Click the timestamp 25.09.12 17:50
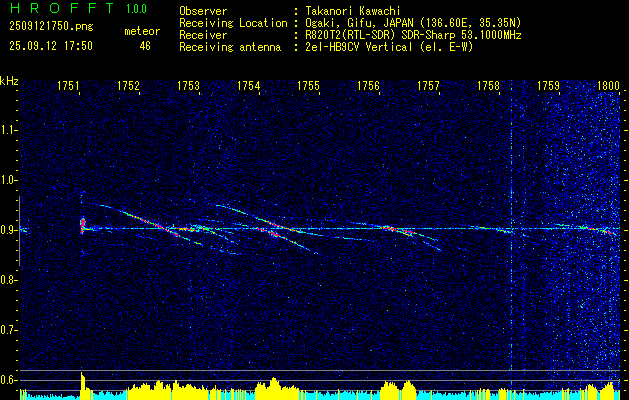The image size is (629, 400). point(51,46)
